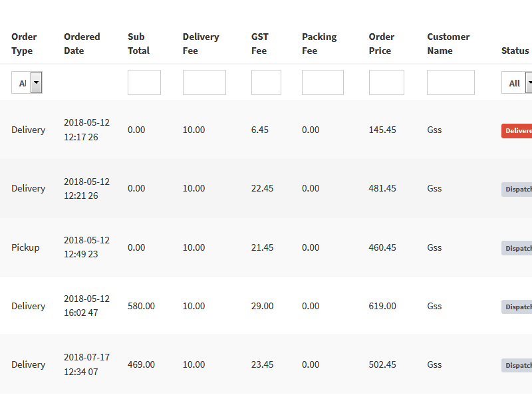Click the Order Price column header
532x399 pixels.
(x=382, y=44)
